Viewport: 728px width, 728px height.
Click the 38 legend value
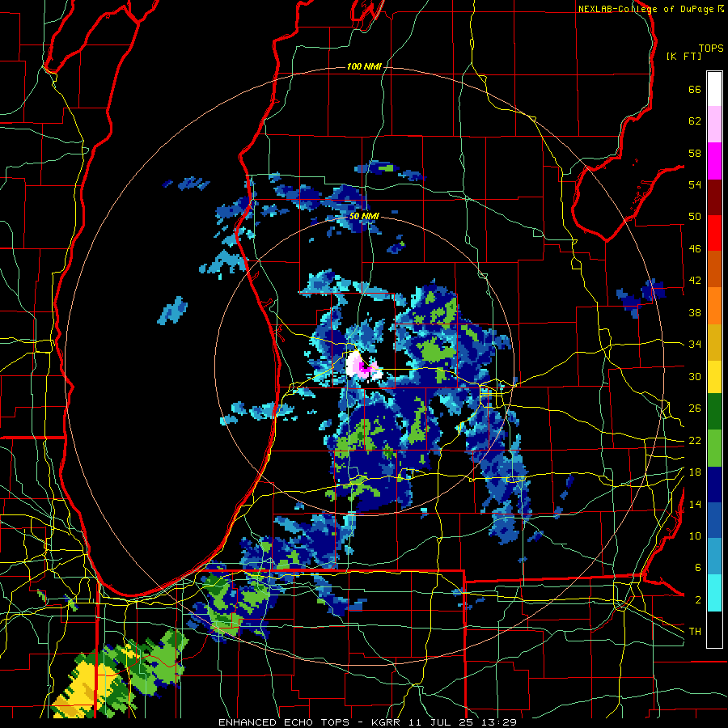(x=695, y=312)
